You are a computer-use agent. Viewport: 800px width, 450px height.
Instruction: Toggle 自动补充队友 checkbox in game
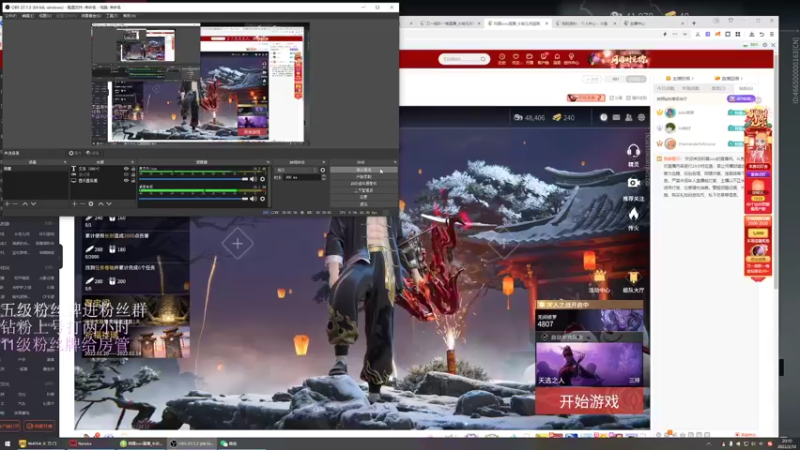click(x=544, y=337)
